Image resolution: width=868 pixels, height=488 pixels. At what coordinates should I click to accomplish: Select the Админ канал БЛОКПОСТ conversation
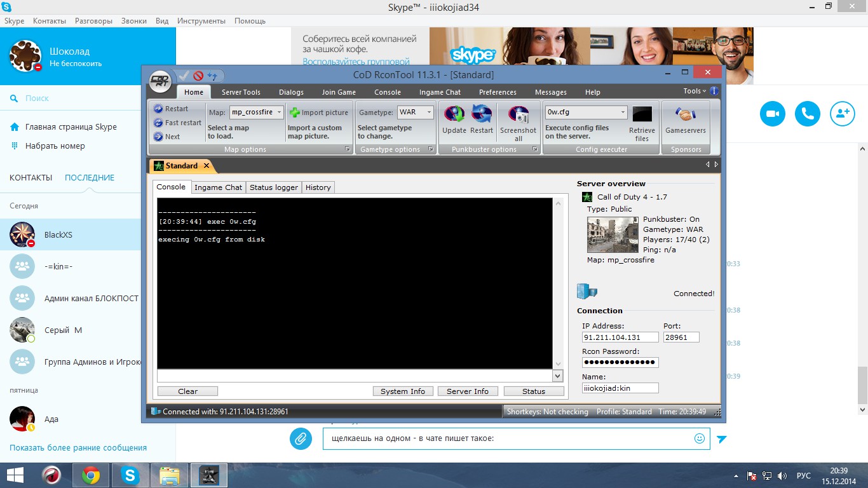pos(70,298)
